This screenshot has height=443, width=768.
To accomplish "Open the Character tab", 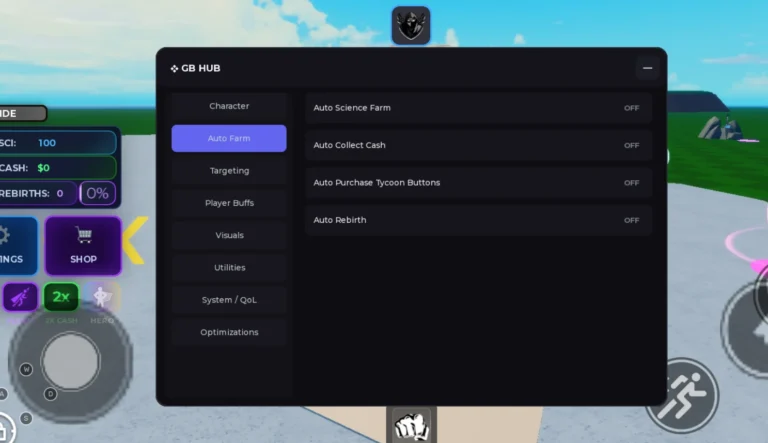I will [229, 106].
